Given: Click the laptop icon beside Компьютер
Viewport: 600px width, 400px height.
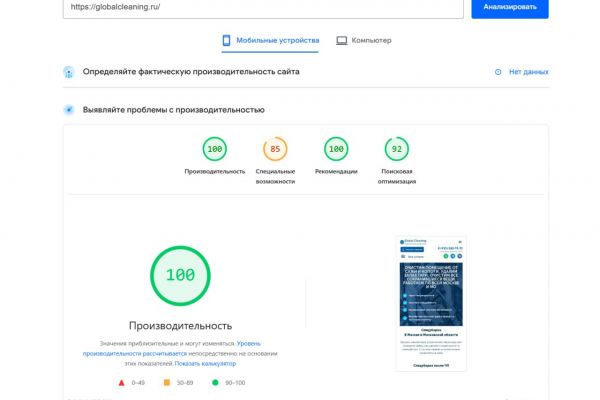Looking at the screenshot, I should [x=342, y=41].
